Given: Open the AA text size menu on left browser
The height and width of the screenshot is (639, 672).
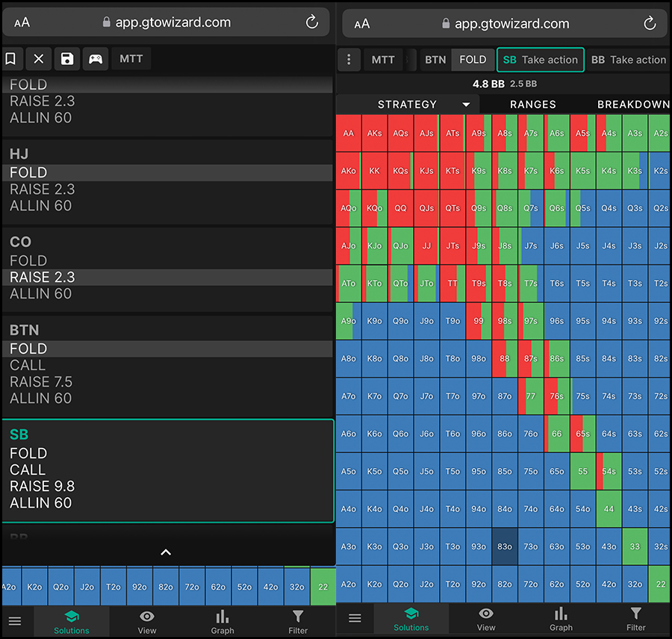Looking at the screenshot, I should tap(22, 22).
